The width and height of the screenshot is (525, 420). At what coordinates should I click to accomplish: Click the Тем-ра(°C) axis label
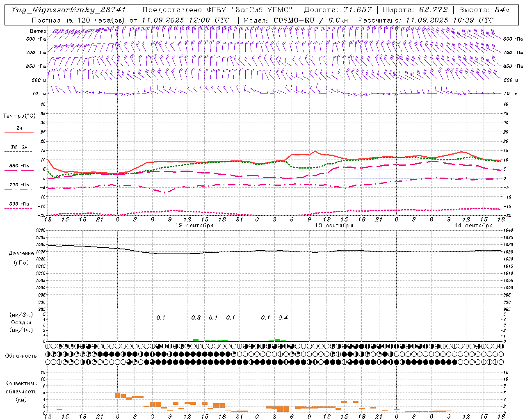(19, 116)
